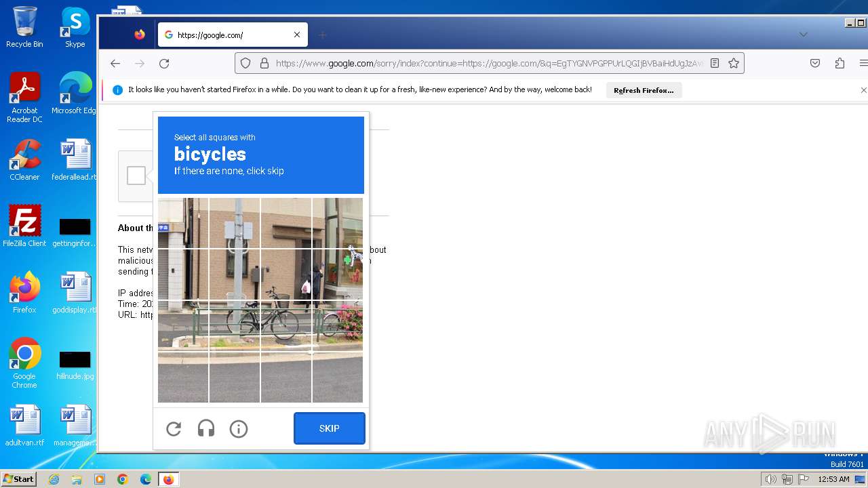The width and height of the screenshot is (868, 488).
Task: Launch Firefox from desktop shortcut
Action: coord(24,293)
